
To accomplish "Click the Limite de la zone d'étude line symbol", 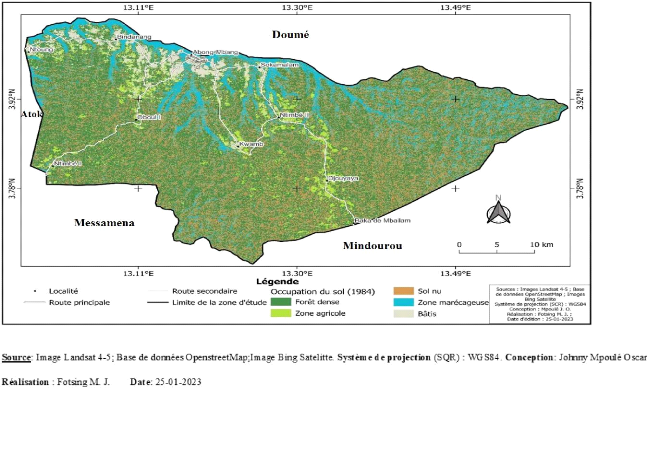I will click(x=157, y=303).
